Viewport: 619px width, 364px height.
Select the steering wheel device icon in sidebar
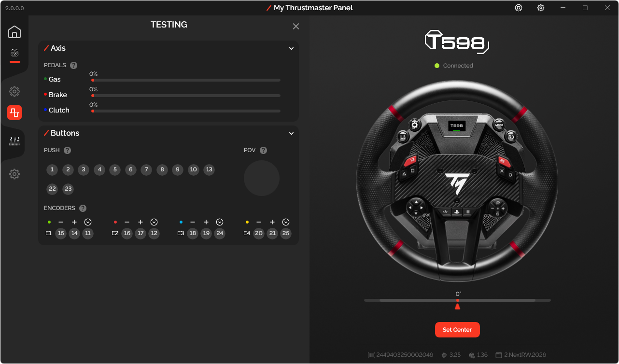[x=14, y=53]
